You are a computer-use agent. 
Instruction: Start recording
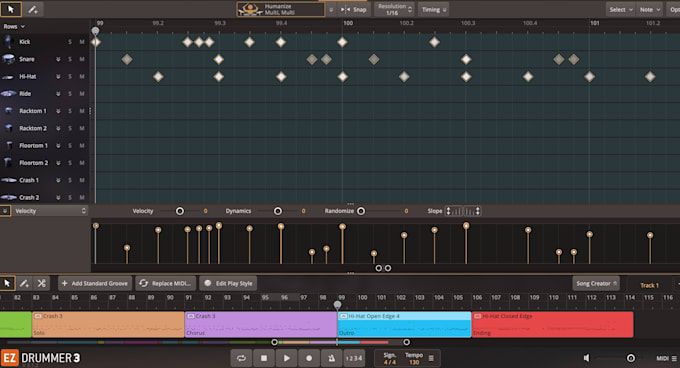point(309,358)
